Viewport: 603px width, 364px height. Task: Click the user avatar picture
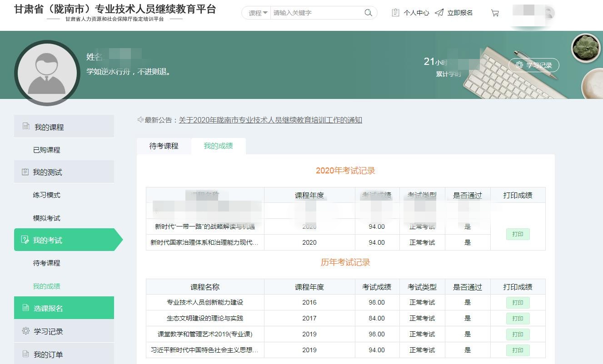pyautogui.click(x=47, y=73)
